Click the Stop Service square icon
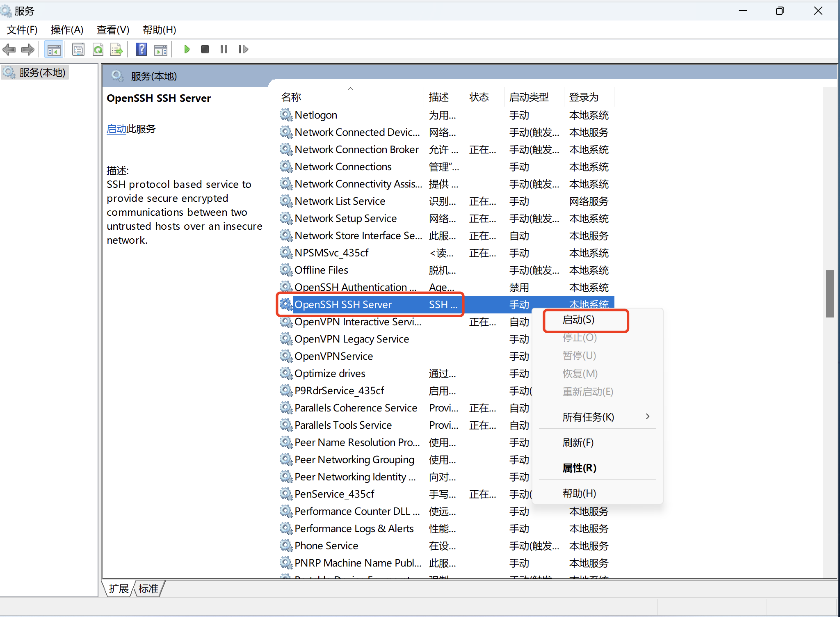Image resolution: width=840 pixels, height=617 pixels. pyautogui.click(x=205, y=50)
